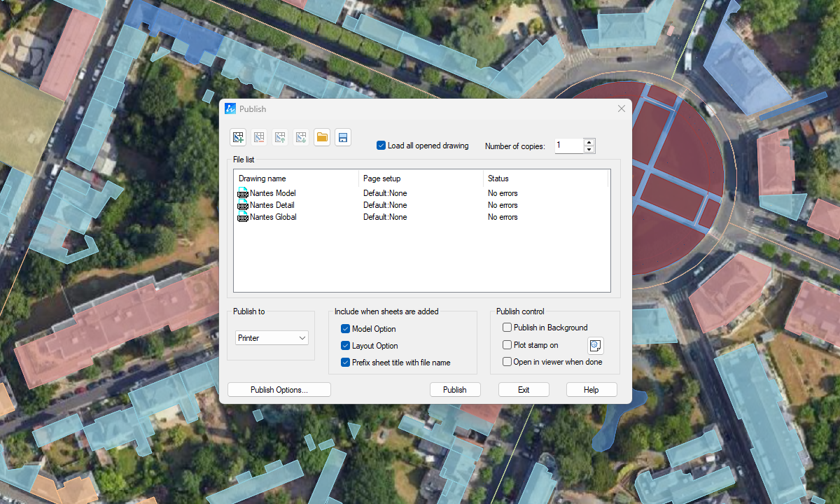The image size is (840, 504).
Task: Increase the number of copies
Action: [589, 142]
